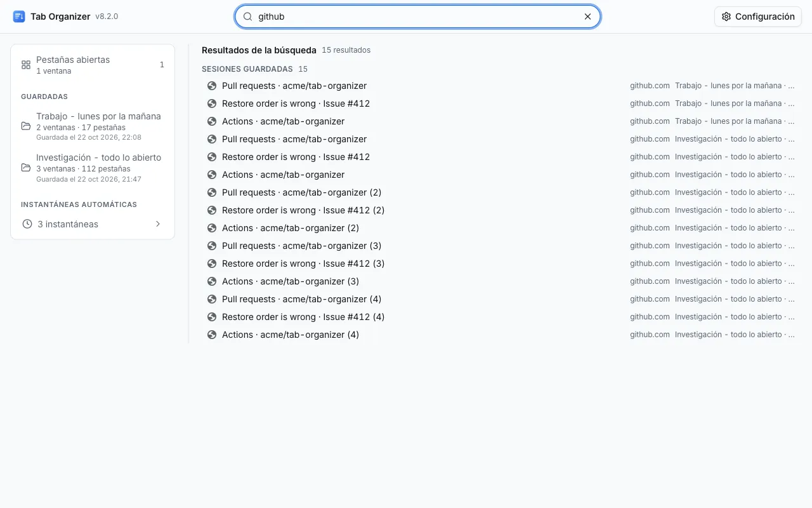Click the globe icon for Restore order row in Trabajo
This screenshot has width=812, height=508.
tap(212, 104)
